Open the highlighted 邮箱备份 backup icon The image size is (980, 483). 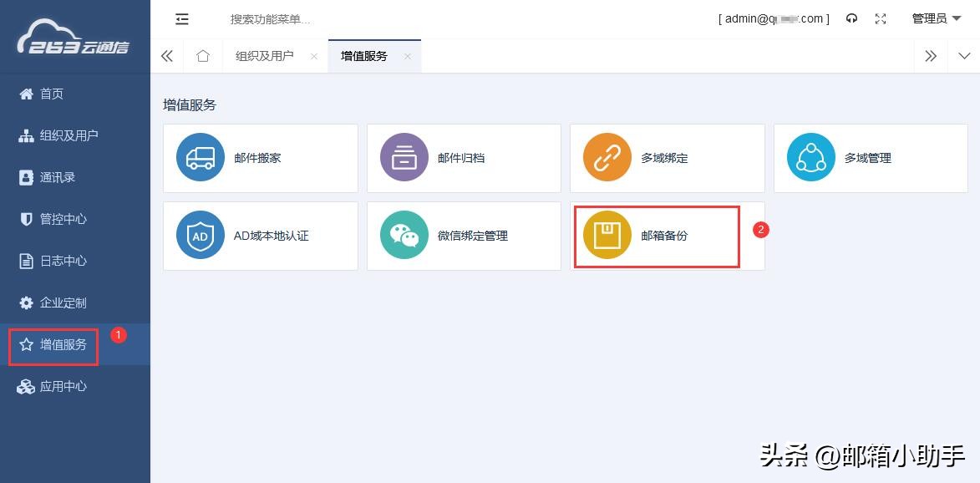(607, 236)
